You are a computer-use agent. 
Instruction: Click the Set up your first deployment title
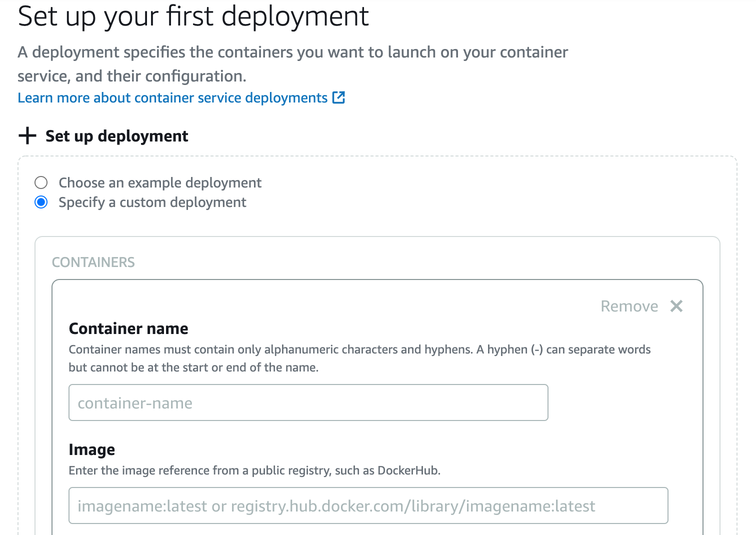click(193, 16)
